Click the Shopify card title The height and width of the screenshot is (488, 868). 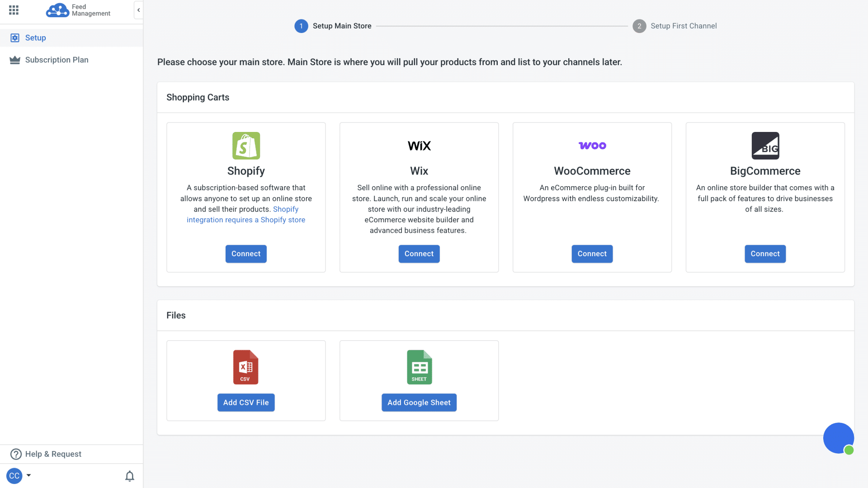pyautogui.click(x=246, y=171)
